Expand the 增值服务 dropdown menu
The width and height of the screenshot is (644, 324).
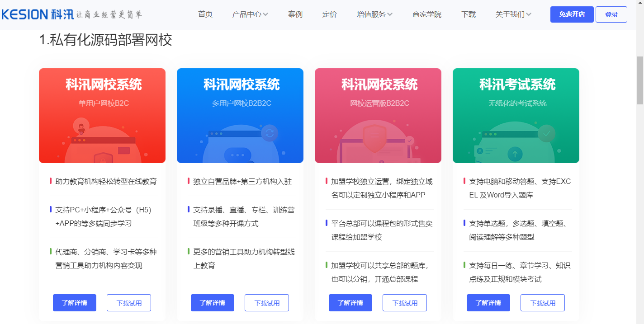(374, 14)
